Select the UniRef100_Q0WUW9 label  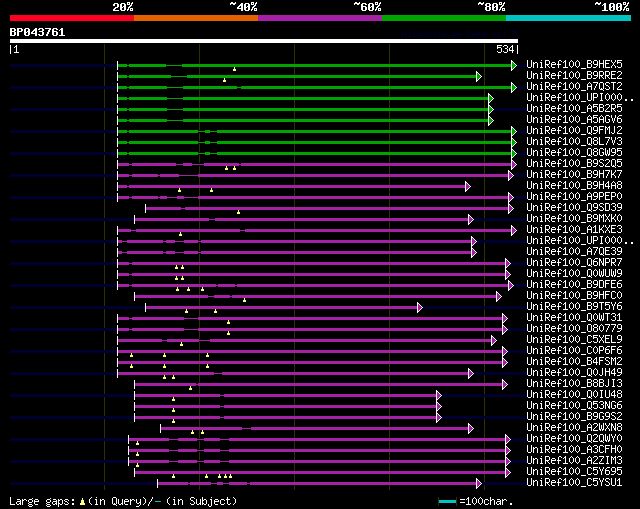[574, 273]
